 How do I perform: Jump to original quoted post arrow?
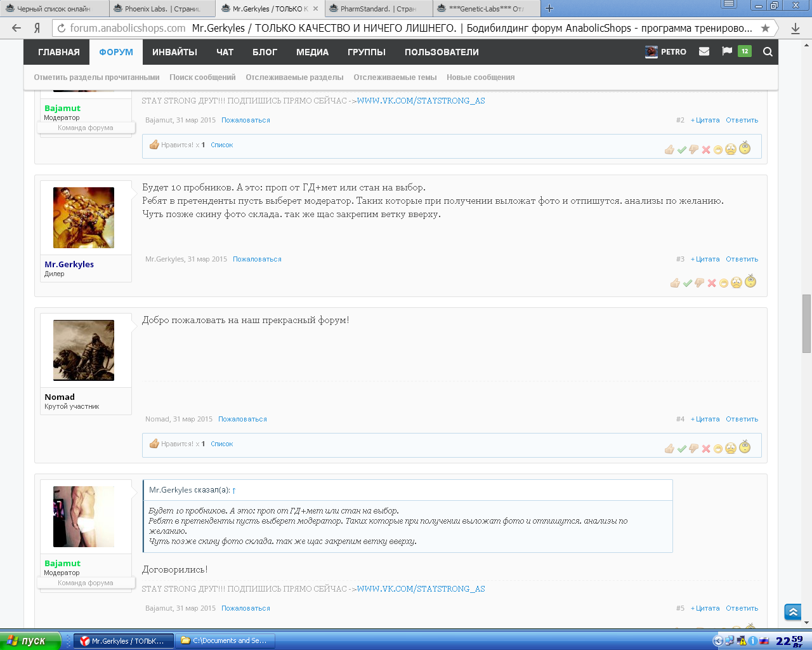[234, 490]
